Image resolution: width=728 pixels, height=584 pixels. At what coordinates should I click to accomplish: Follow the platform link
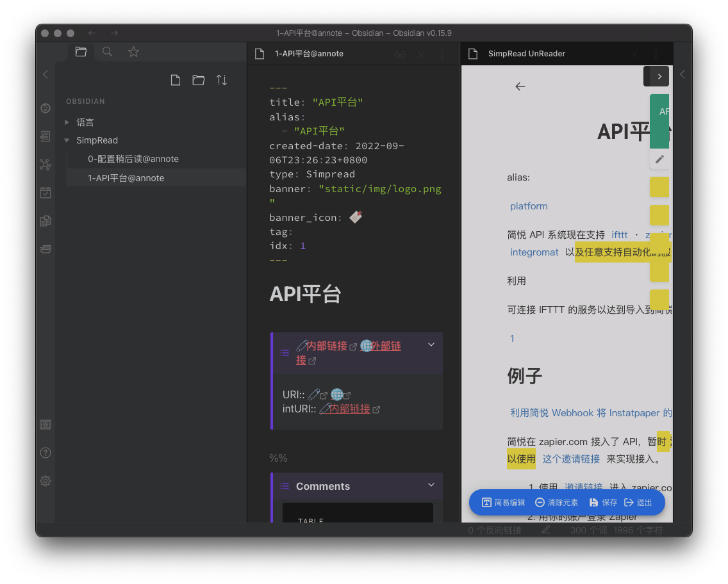pos(529,206)
